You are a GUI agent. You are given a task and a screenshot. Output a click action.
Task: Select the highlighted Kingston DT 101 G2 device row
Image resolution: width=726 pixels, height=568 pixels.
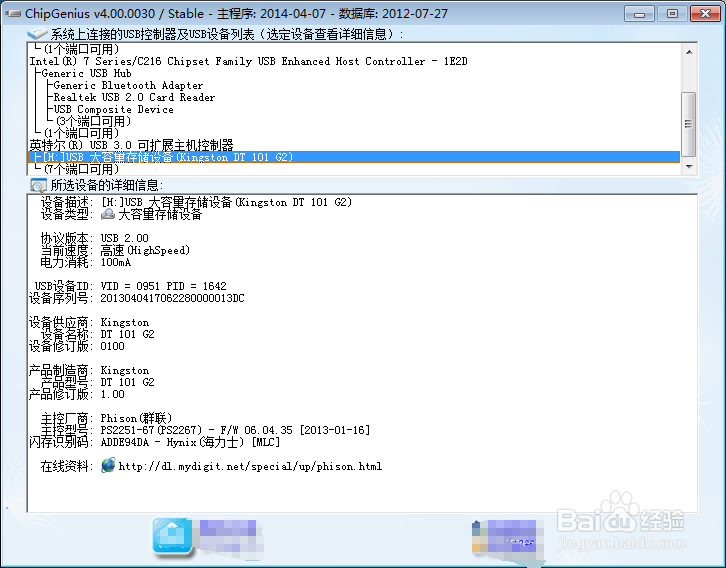(x=354, y=157)
